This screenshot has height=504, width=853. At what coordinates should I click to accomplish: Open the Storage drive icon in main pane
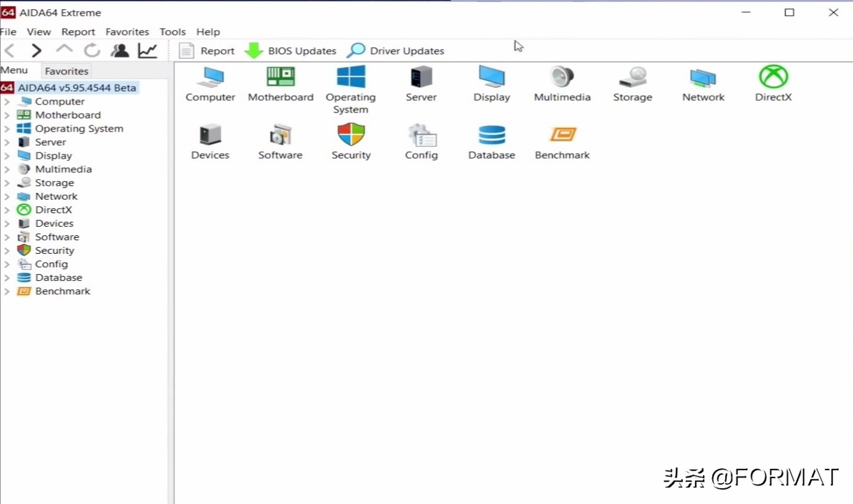click(632, 77)
